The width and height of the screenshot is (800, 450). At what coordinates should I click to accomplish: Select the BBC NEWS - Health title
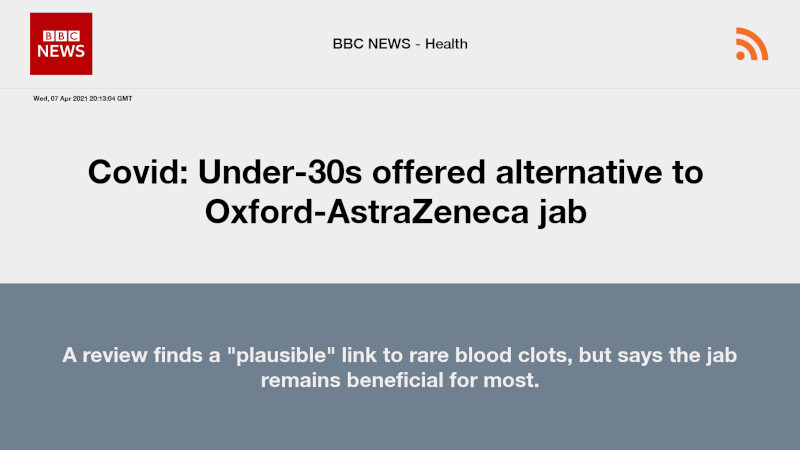(400, 44)
